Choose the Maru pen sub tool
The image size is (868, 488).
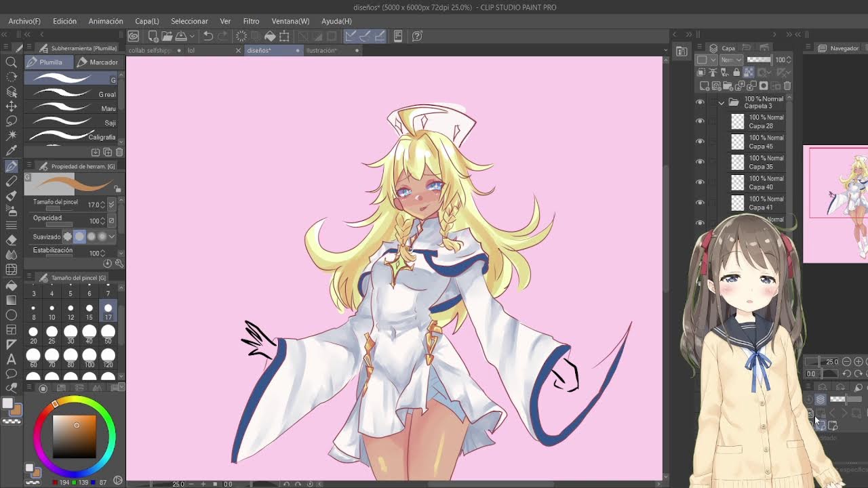(x=71, y=108)
